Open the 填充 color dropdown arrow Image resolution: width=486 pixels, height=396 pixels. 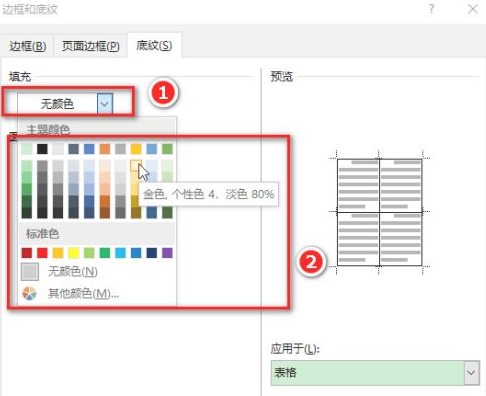(x=105, y=104)
